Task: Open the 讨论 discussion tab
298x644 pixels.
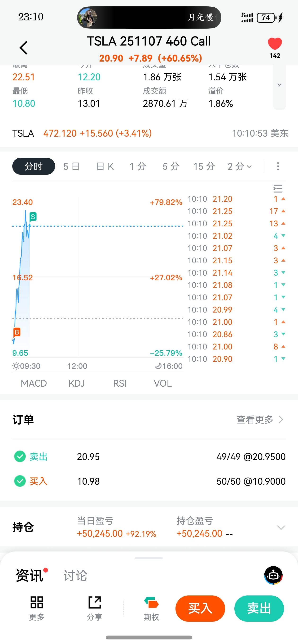Action: [x=75, y=576]
